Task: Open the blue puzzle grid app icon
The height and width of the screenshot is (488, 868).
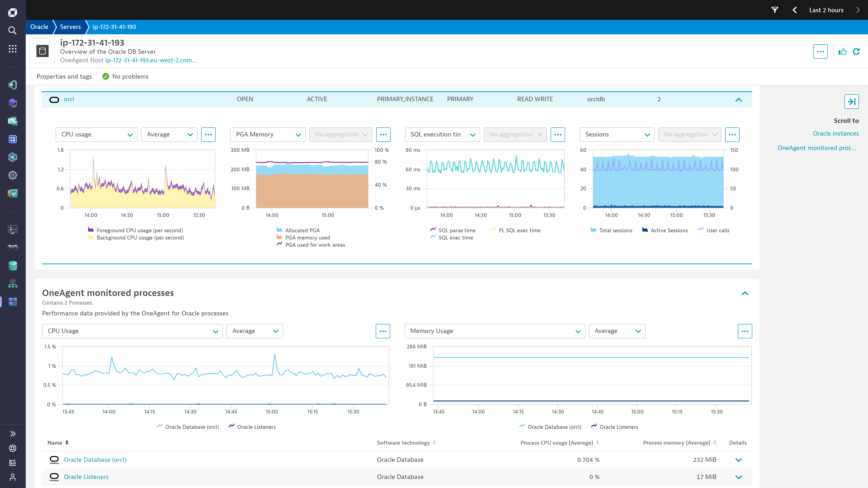Action: point(12,302)
